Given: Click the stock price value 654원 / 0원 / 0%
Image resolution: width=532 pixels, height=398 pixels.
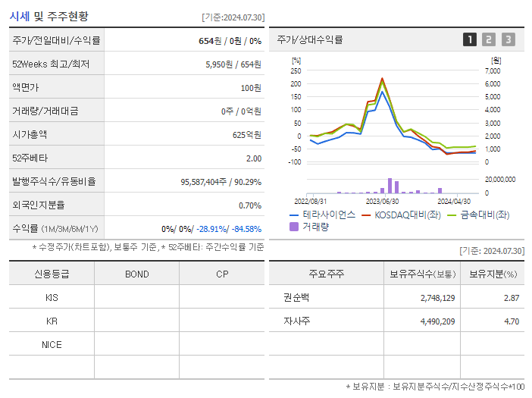Looking at the screenshot, I should point(230,41).
